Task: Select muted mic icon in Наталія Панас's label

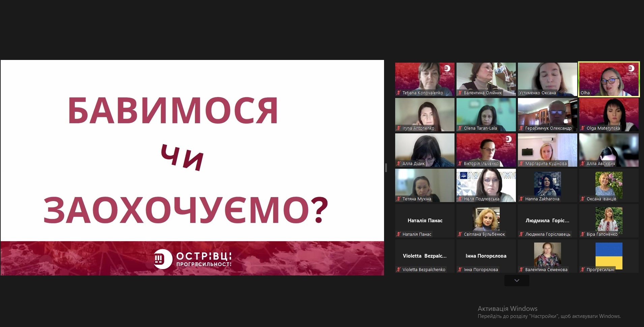Action: 399,234
